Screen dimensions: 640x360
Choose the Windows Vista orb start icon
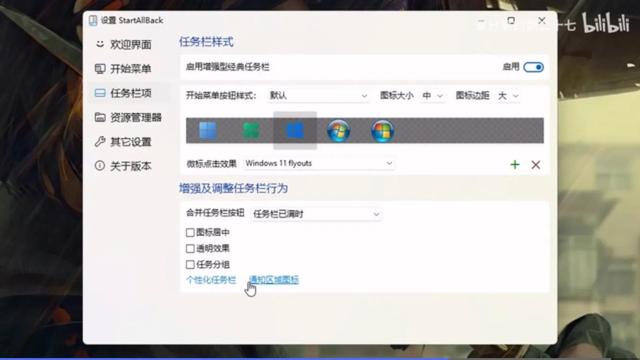tap(382, 131)
